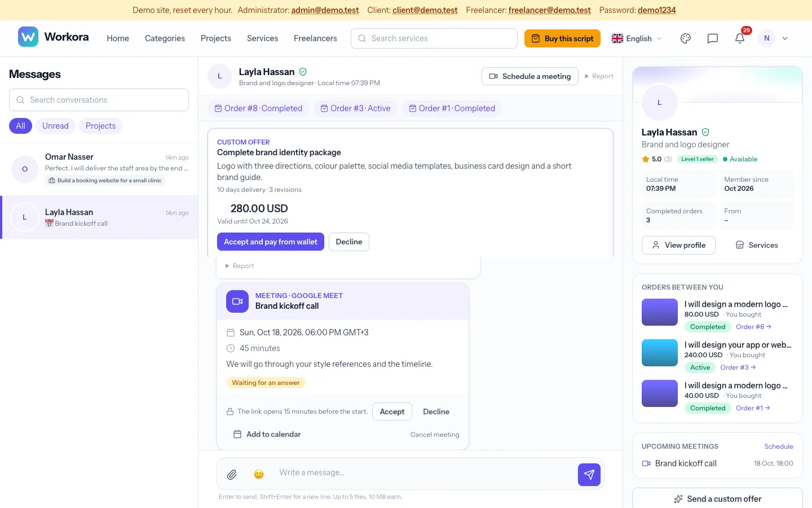
Task: Open the chat messages icon in header
Action: 713,38
